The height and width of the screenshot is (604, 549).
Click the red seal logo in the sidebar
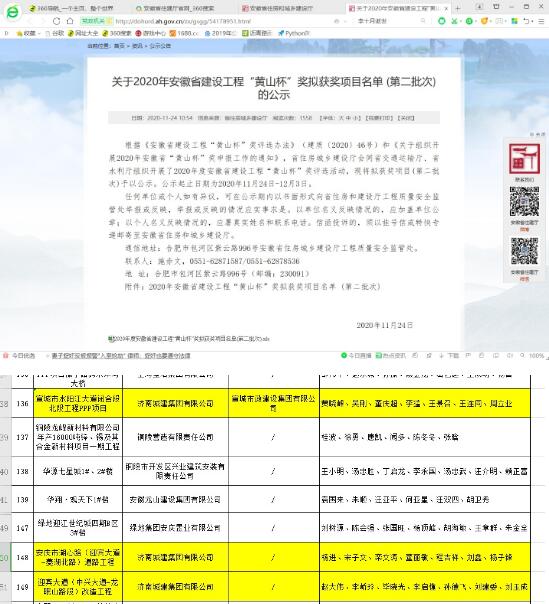pyautogui.click(x=524, y=159)
